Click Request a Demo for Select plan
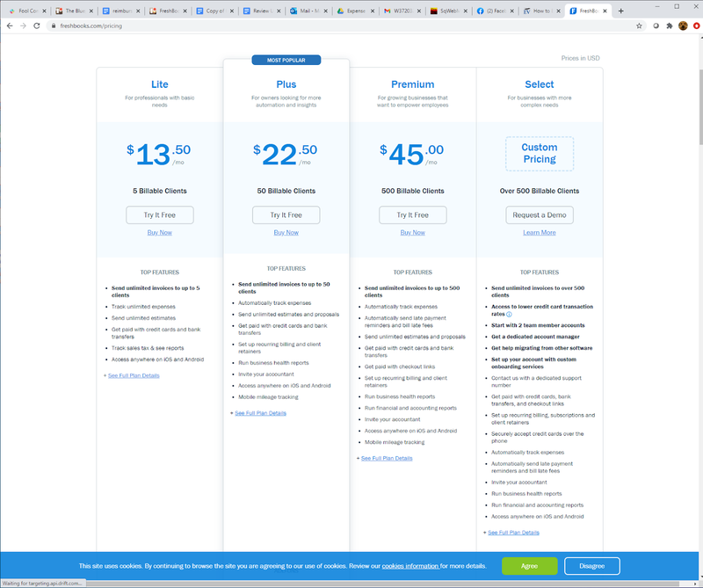 tap(540, 214)
